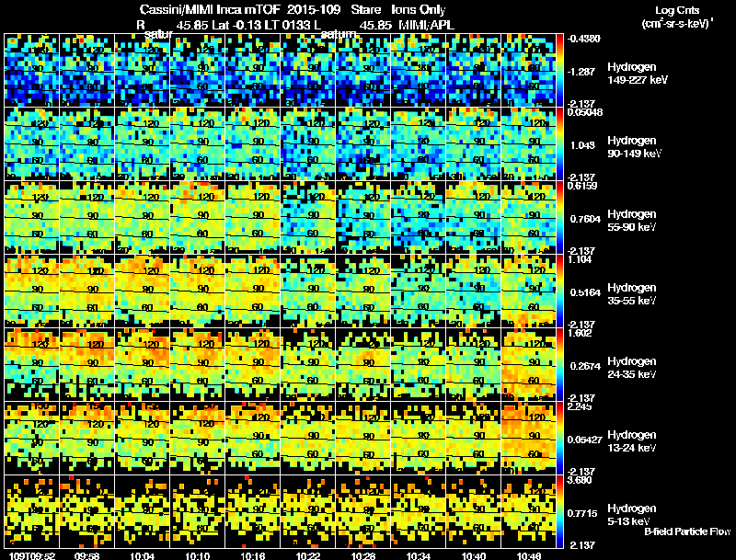Click the (cm²-sr-s-keV) units text
The image size is (736, 560).
point(677,24)
